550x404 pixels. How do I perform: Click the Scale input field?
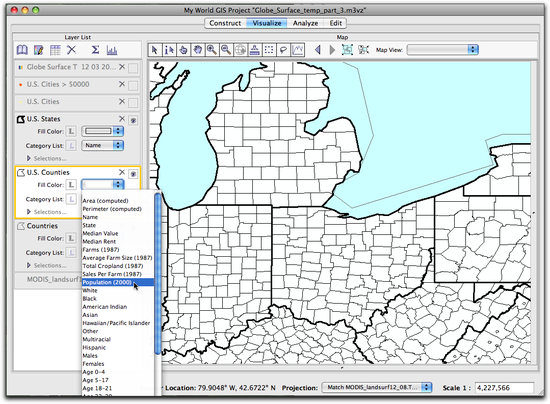coord(504,388)
